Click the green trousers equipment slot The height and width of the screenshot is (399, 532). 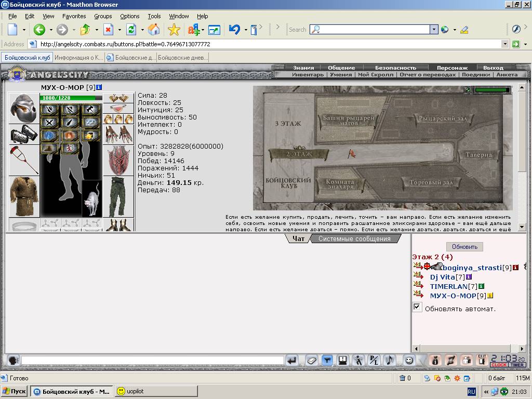118,197
